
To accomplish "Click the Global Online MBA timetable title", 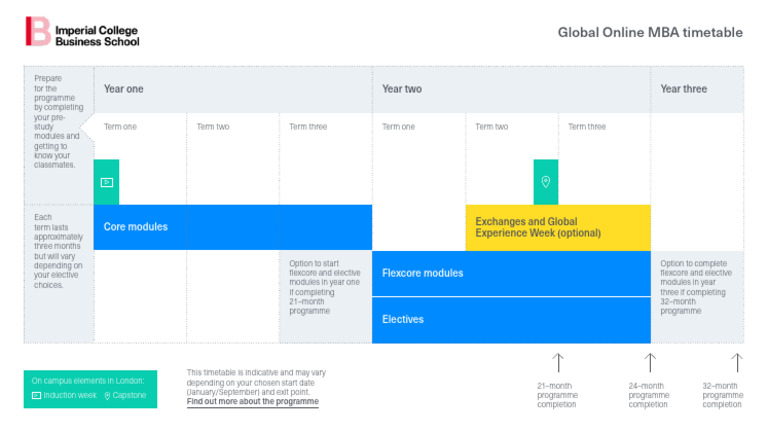I will tap(650, 32).
